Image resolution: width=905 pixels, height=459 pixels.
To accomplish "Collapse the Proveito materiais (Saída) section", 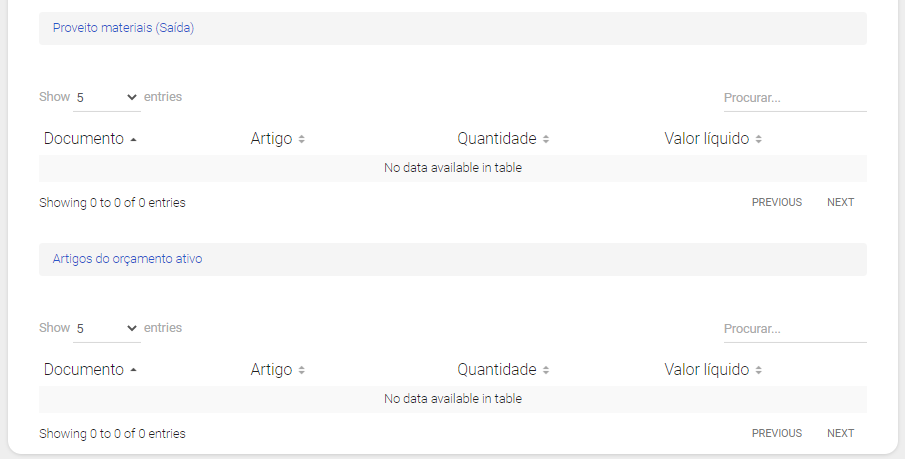I will point(123,28).
